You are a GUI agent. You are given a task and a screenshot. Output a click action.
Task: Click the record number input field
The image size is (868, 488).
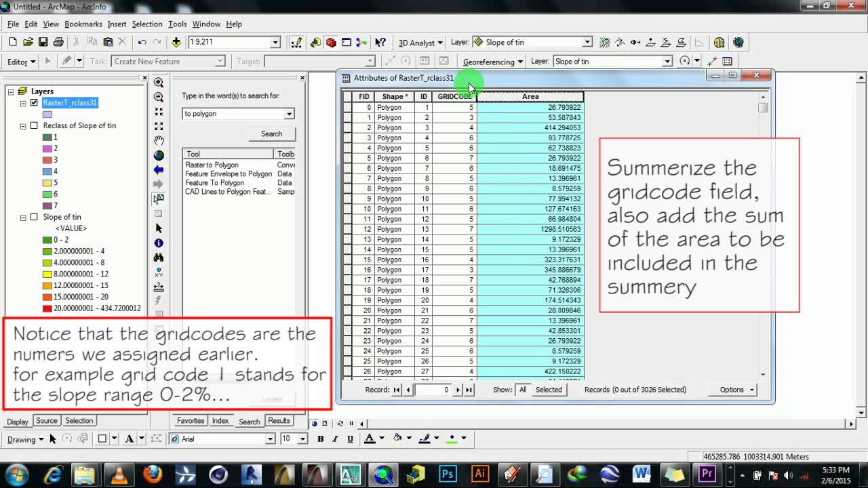pyautogui.click(x=433, y=390)
